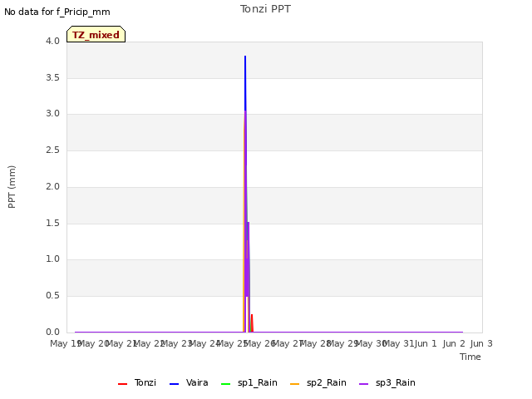Click the blue Vaira legend swatch
532x399 pixels.
click(x=174, y=384)
